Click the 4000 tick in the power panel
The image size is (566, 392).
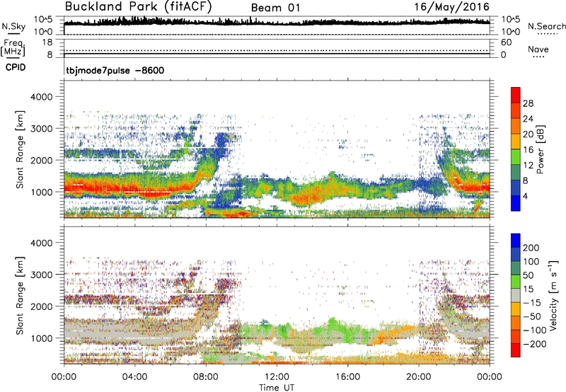(x=41, y=97)
